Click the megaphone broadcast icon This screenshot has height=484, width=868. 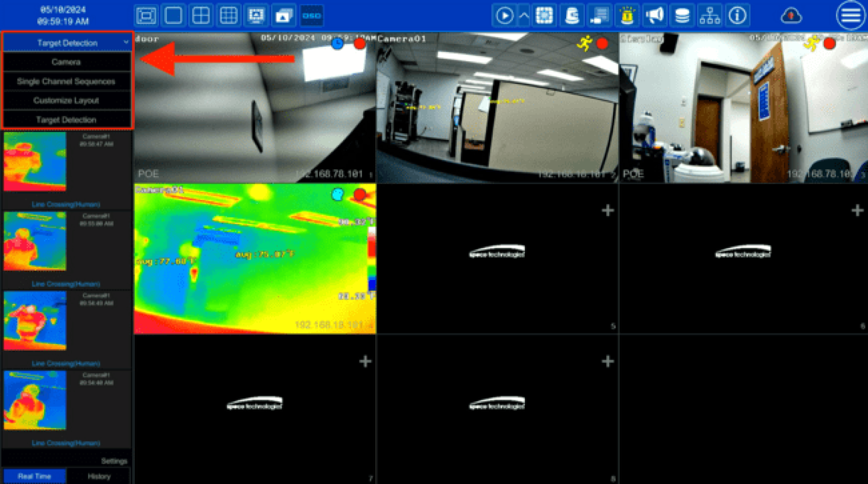click(654, 16)
